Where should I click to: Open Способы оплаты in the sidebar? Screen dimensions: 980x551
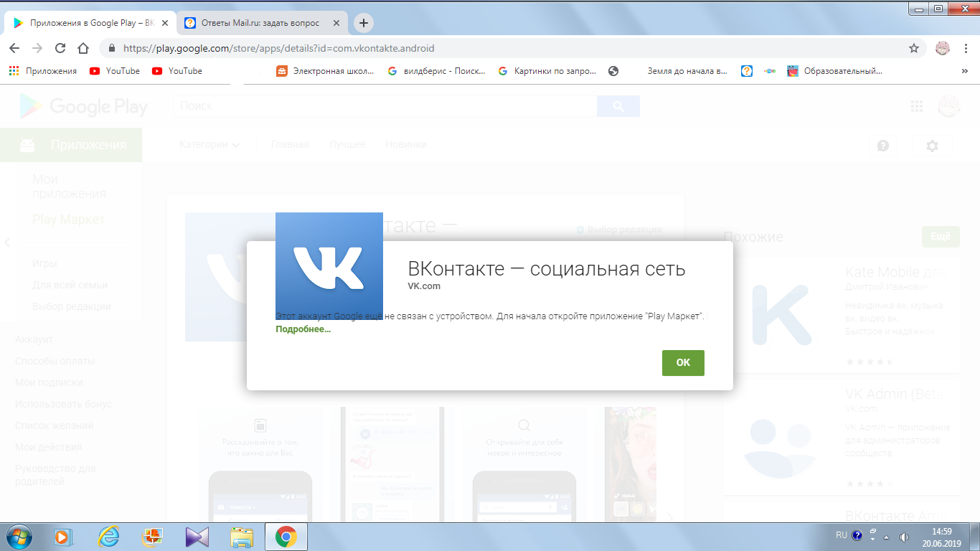click(55, 361)
